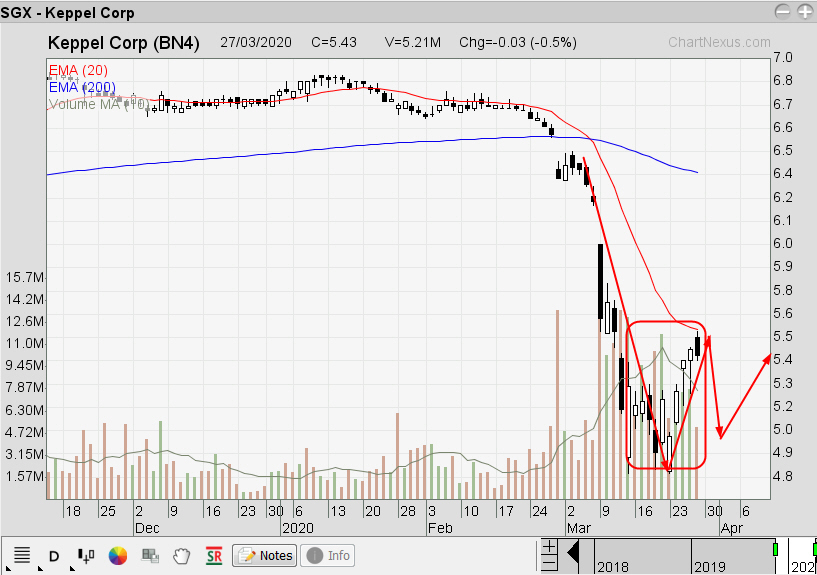
Task: Click the Chg=-0.03 (-0.5%) value
Action: [518, 42]
